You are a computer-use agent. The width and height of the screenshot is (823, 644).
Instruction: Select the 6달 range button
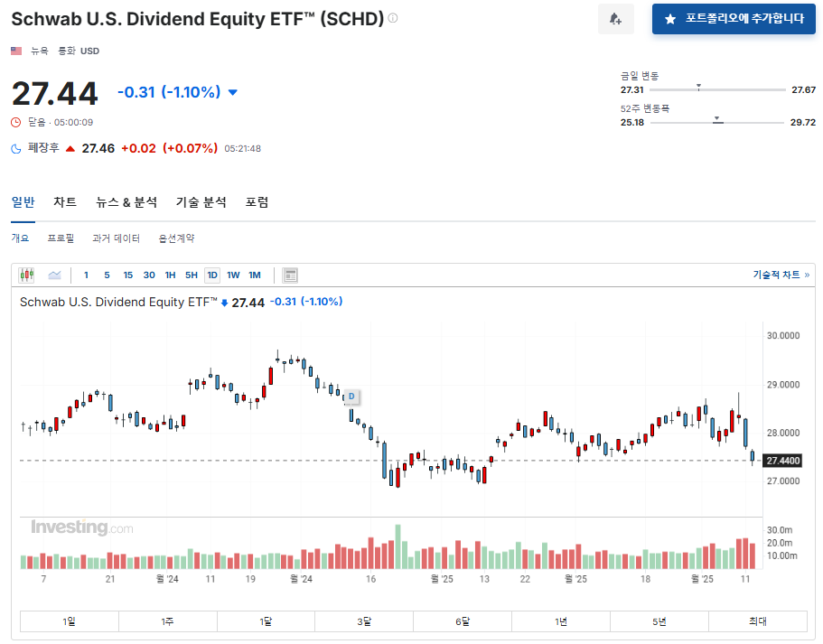[x=463, y=621]
